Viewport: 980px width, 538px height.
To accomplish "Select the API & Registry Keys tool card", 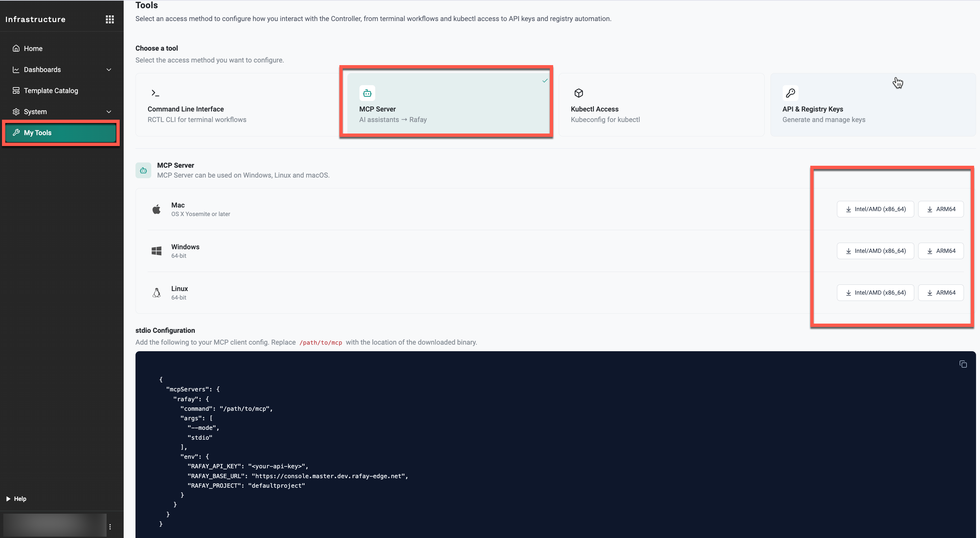I will point(873,105).
